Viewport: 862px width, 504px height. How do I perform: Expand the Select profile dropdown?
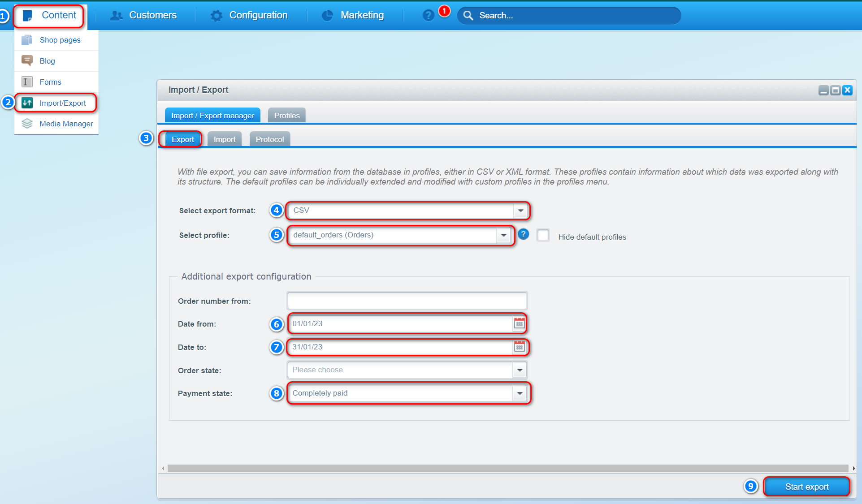503,235
